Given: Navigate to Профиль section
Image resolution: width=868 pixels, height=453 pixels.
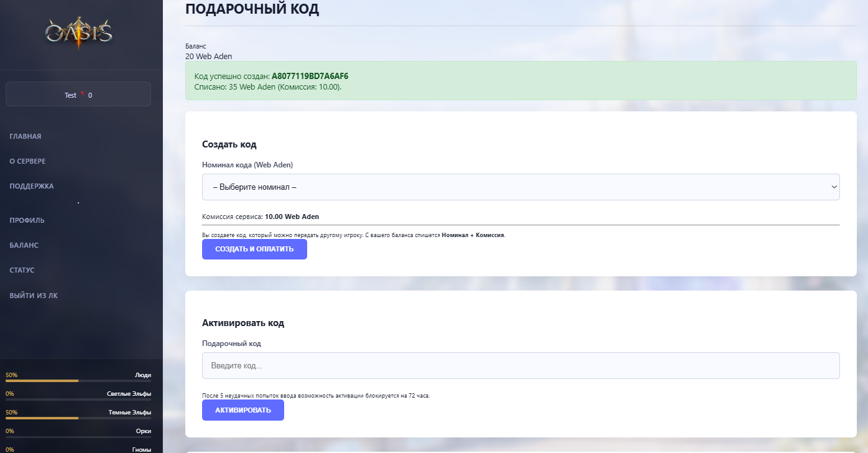Looking at the screenshot, I should [27, 220].
